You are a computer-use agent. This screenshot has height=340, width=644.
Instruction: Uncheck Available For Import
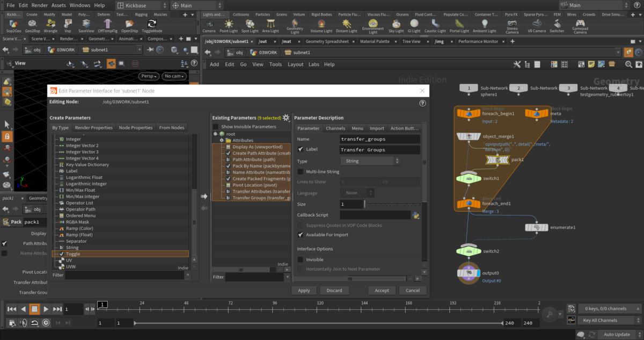(301, 235)
